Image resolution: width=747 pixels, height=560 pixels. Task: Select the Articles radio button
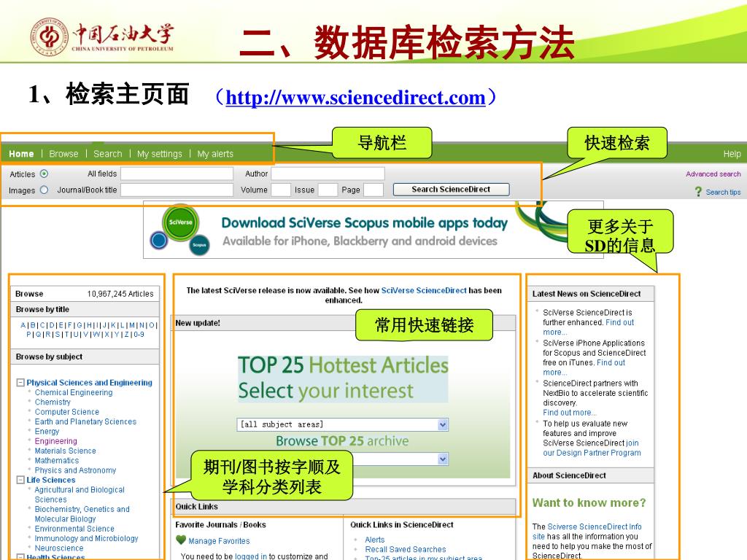pyautogui.click(x=44, y=174)
